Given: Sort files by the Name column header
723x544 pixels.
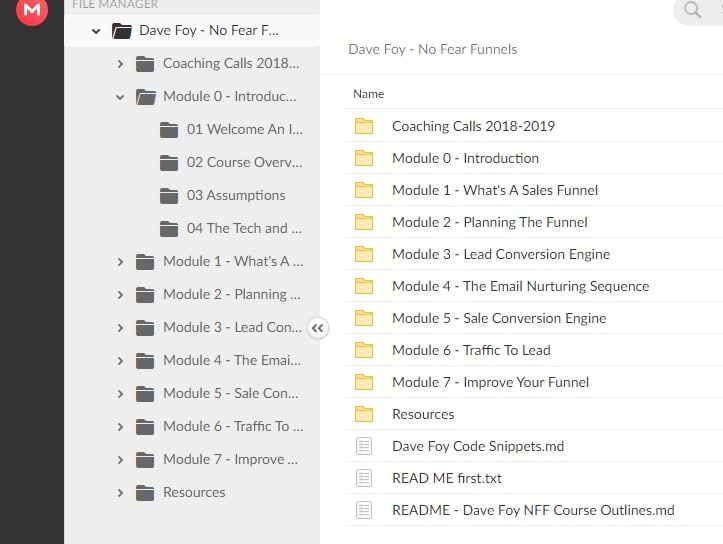Looking at the screenshot, I should 369,94.
